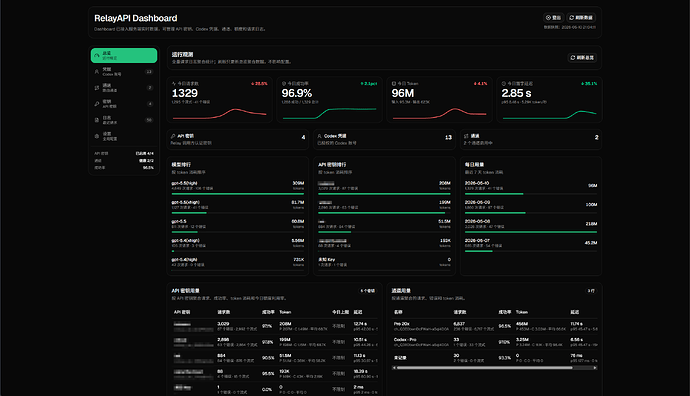690x396 pixels.
Task: Click the header refresh button beside the timestamp
Action: [581, 18]
